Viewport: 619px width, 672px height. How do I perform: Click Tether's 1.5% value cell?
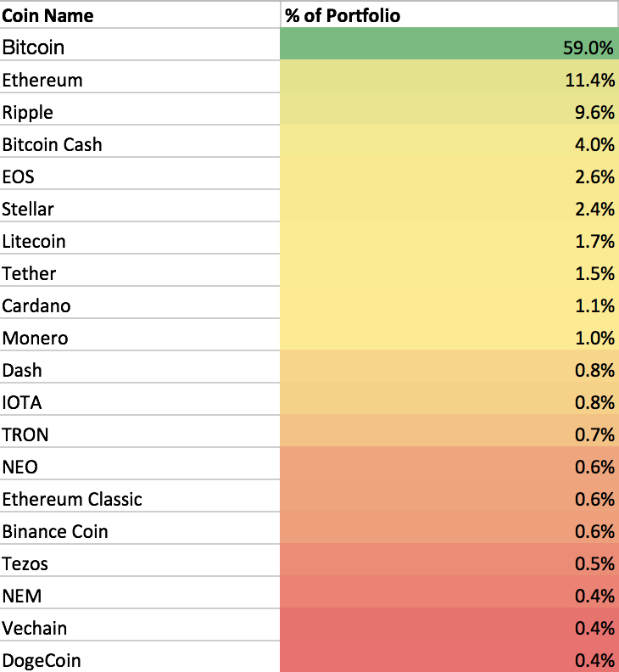tap(449, 274)
